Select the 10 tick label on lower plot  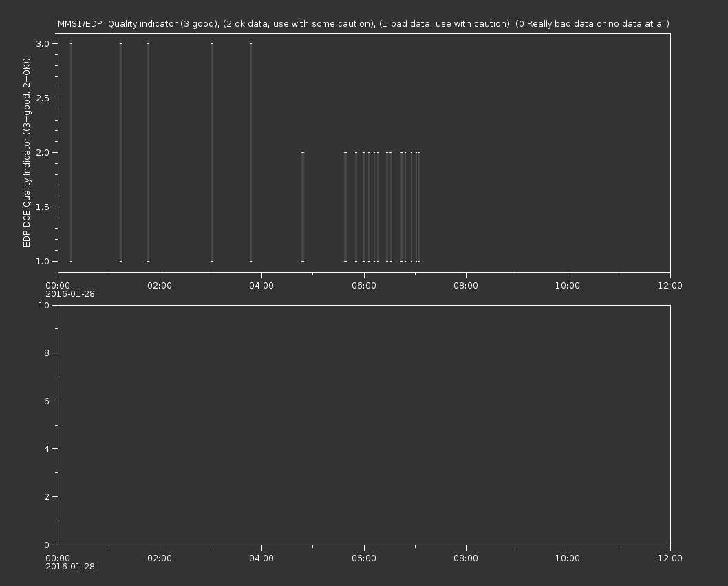click(x=44, y=305)
